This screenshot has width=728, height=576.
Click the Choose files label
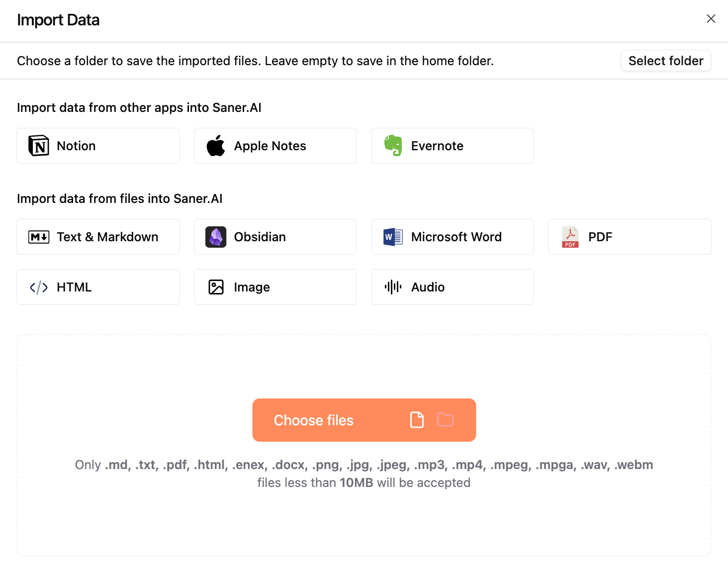pyautogui.click(x=314, y=420)
